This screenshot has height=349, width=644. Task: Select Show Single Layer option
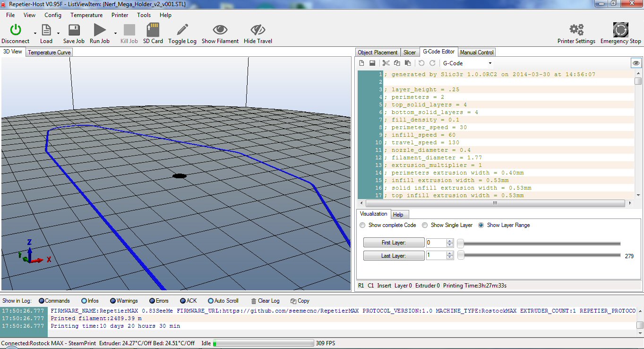coord(425,225)
